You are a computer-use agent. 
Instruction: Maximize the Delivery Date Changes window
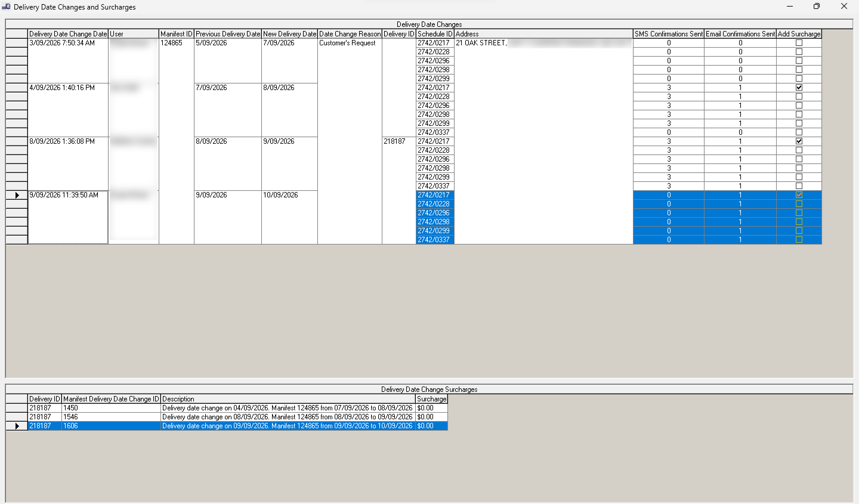[x=817, y=7]
